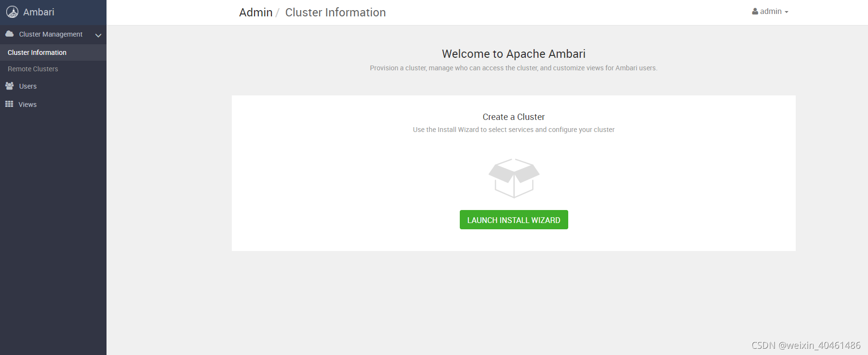Collapse the Cluster Management chevron
Viewport: 868px width, 355px height.
point(98,35)
